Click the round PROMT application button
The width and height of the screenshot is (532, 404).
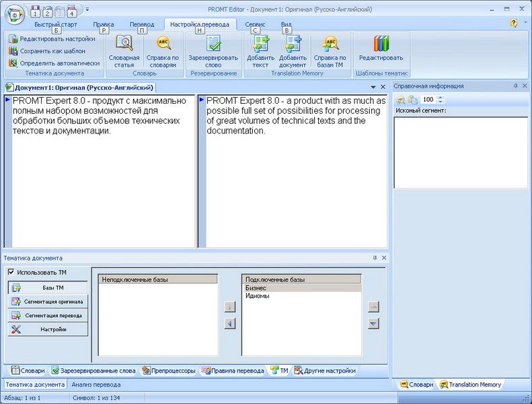14,14
